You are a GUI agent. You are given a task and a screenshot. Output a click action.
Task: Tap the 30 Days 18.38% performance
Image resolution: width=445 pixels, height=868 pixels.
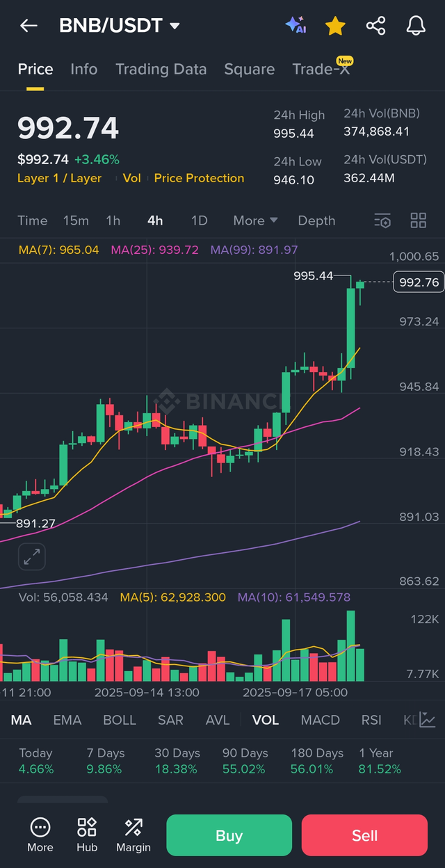coord(177,761)
